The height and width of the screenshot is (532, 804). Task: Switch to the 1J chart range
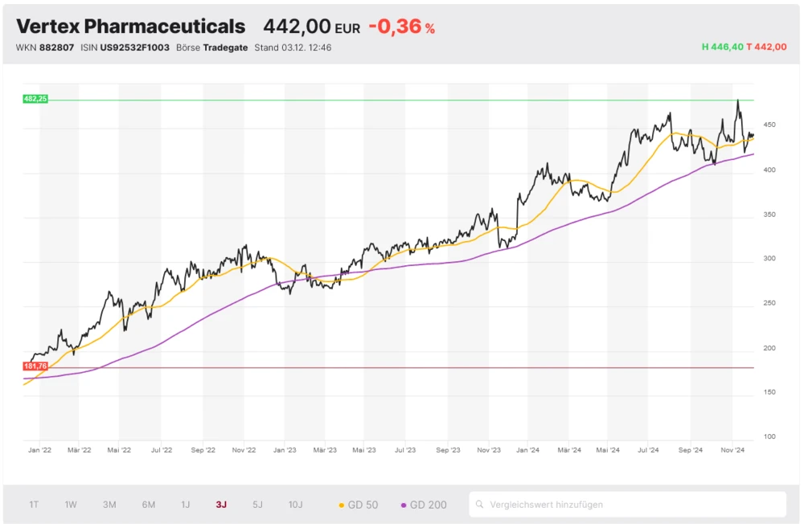pos(187,505)
